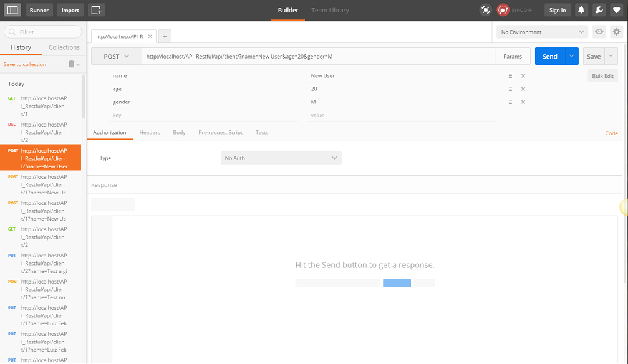
Task: Click the Save to collection link
Action: [x=25, y=64]
